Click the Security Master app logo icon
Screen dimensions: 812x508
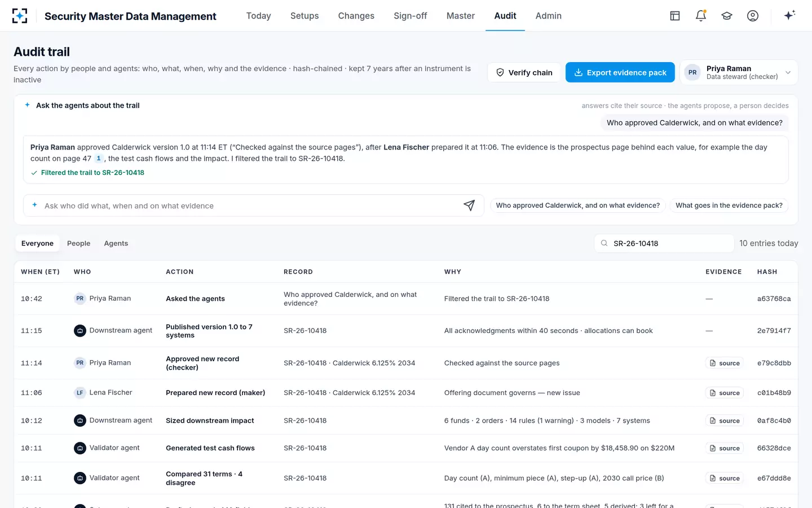tap(20, 16)
